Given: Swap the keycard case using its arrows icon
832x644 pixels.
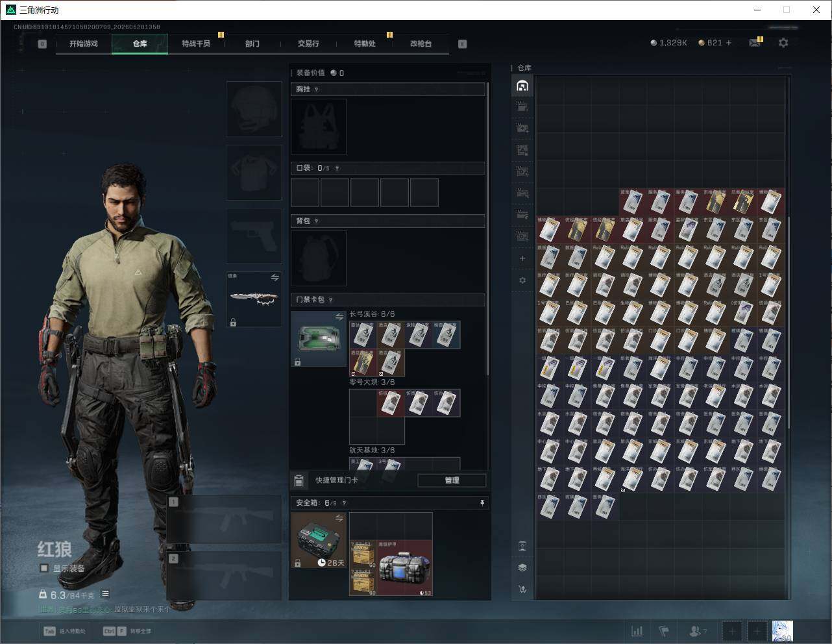Looking at the screenshot, I should pyautogui.click(x=339, y=317).
